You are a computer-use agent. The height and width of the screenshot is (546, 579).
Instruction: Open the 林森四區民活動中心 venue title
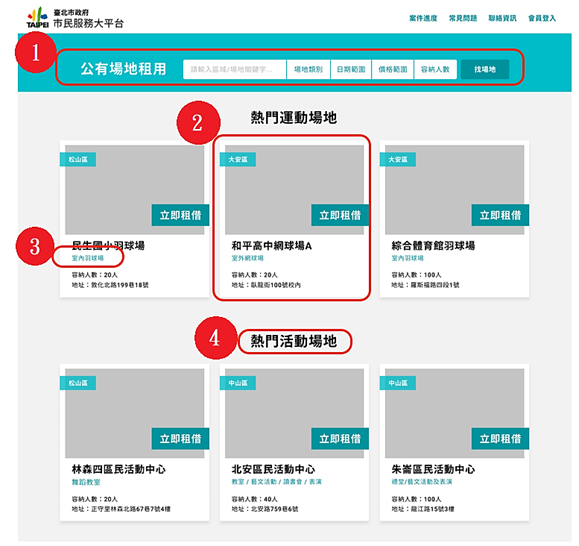pyautogui.click(x=119, y=469)
